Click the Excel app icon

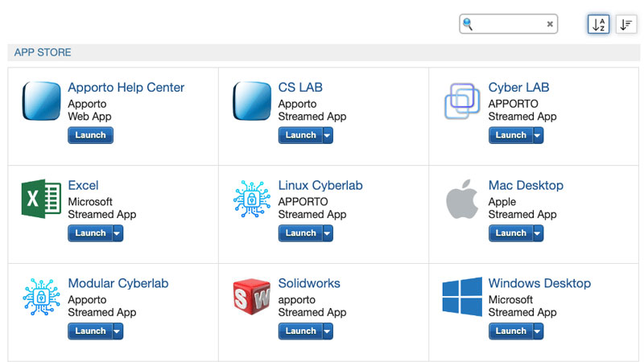click(x=41, y=199)
